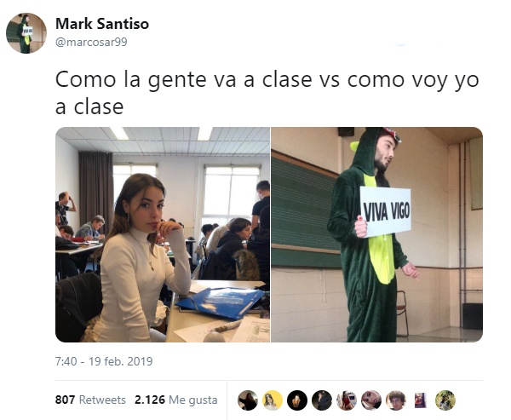Open the small square purple liker avatar

click(420, 400)
